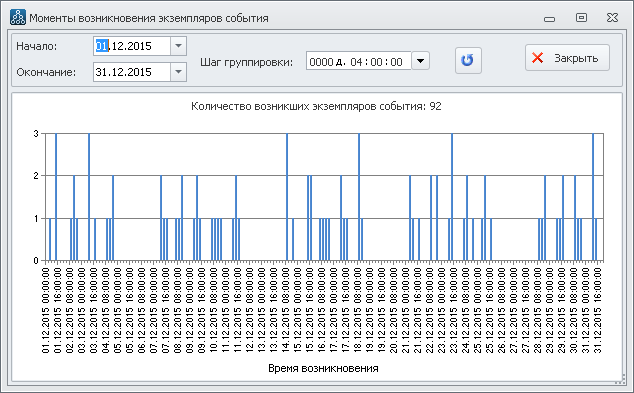Click the y-axis label 3
Image resolution: width=634 pixels, height=393 pixels.
pos(36,133)
